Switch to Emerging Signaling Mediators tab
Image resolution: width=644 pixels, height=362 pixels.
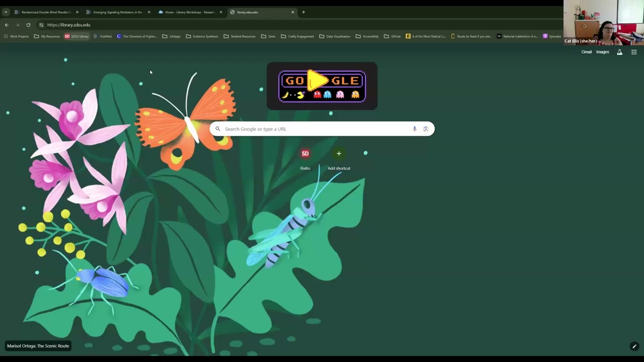117,12
